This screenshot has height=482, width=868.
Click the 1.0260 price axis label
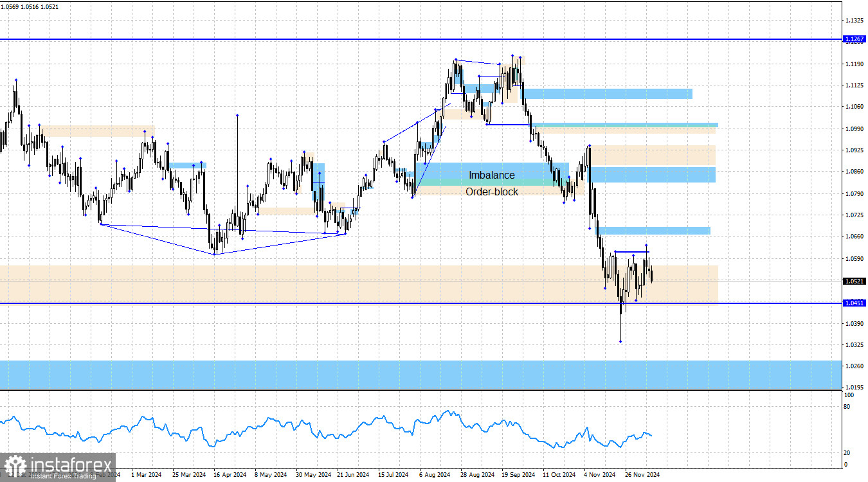click(x=855, y=366)
